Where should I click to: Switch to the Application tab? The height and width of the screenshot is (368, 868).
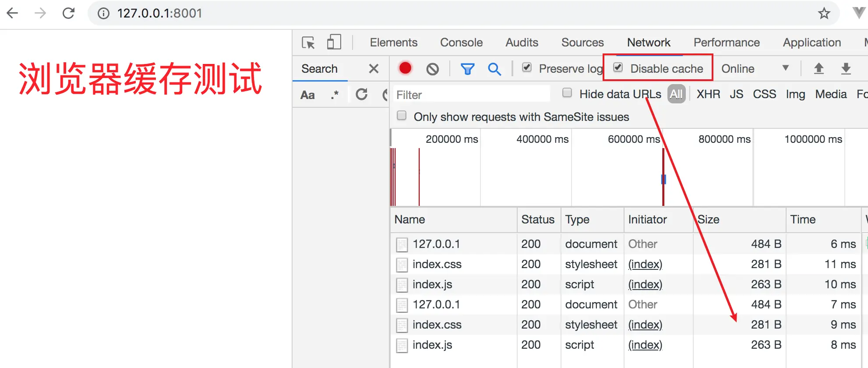click(x=812, y=42)
